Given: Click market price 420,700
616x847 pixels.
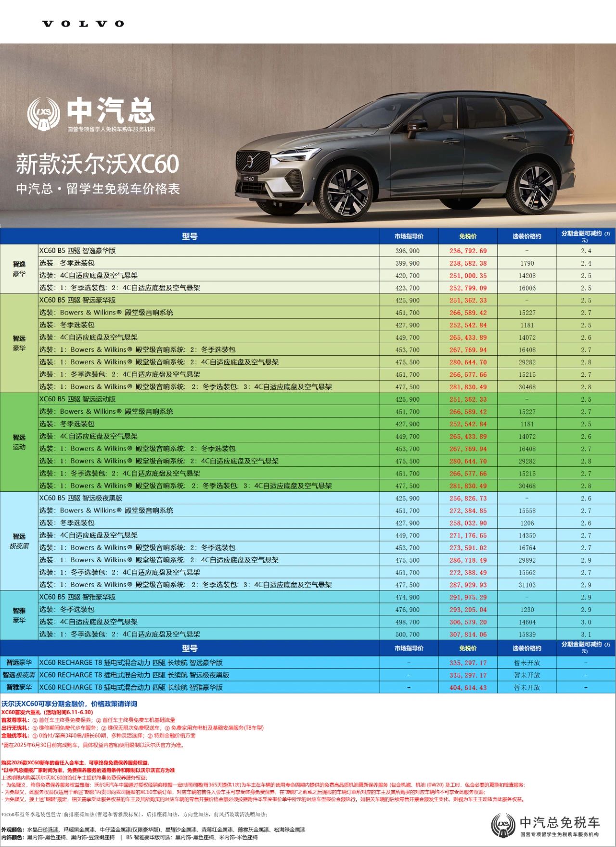Looking at the screenshot, I should (408, 276).
